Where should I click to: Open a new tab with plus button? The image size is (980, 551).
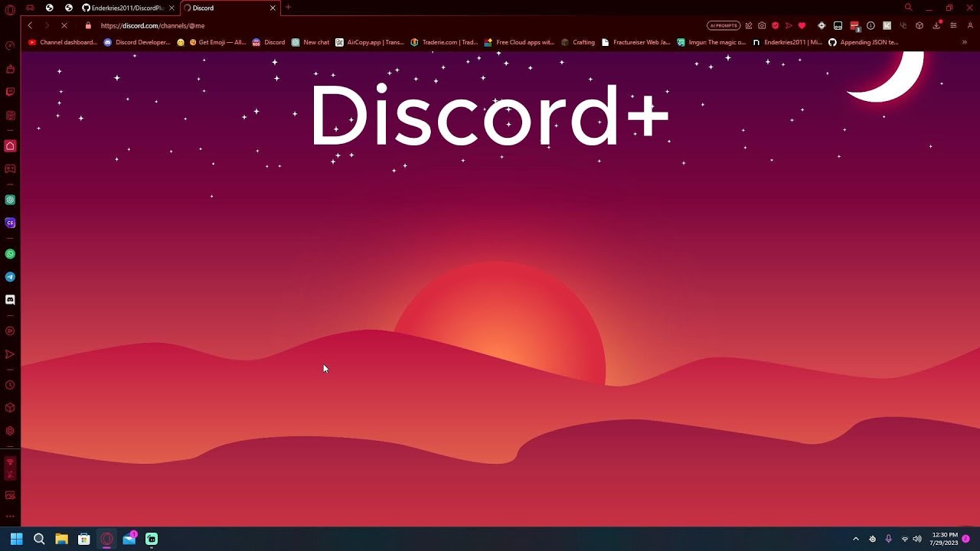coord(289,8)
